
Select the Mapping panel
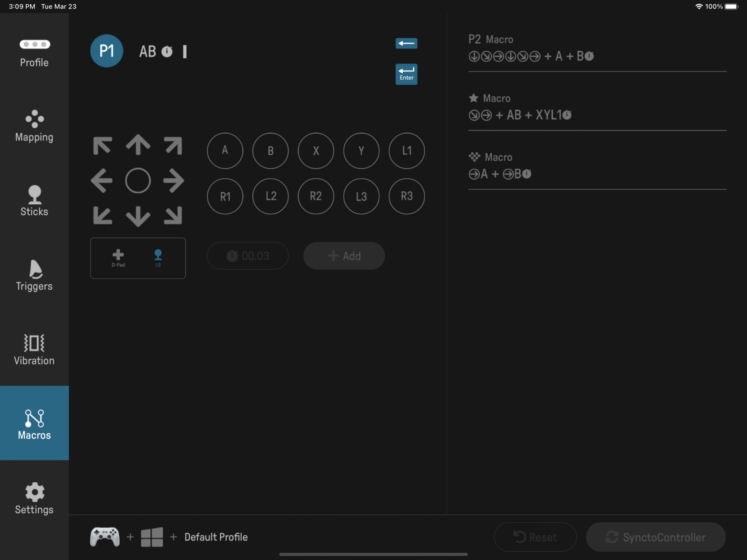[x=34, y=126]
